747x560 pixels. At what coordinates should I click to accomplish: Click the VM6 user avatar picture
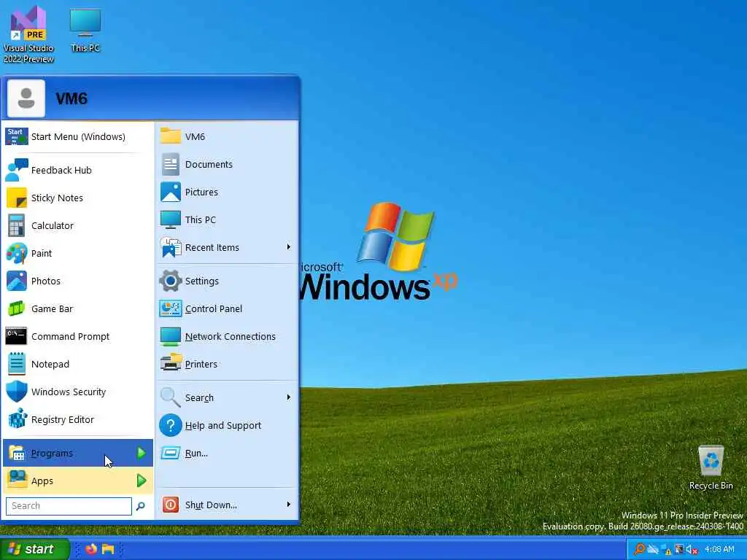coord(26,98)
